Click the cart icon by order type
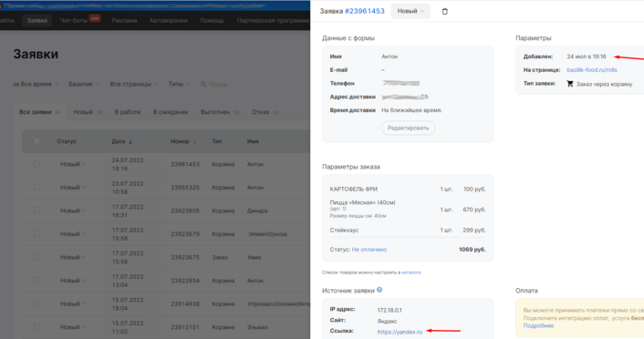The width and height of the screenshot is (644, 339). tap(570, 84)
